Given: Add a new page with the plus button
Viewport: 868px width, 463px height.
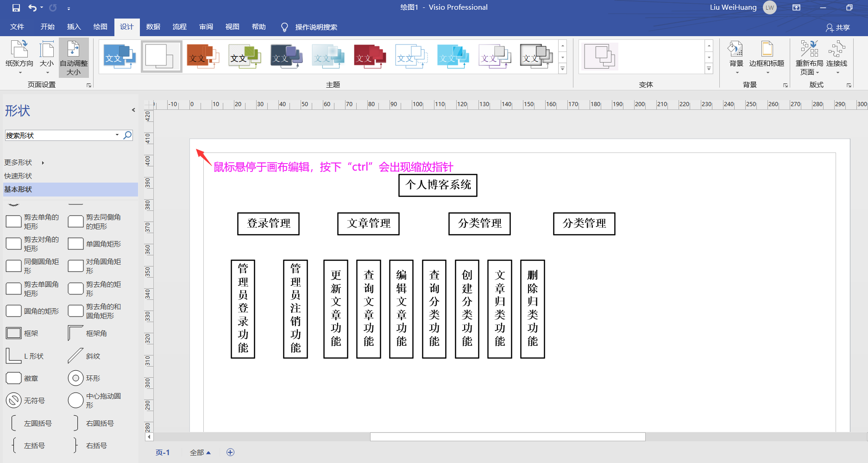Looking at the screenshot, I should point(230,452).
